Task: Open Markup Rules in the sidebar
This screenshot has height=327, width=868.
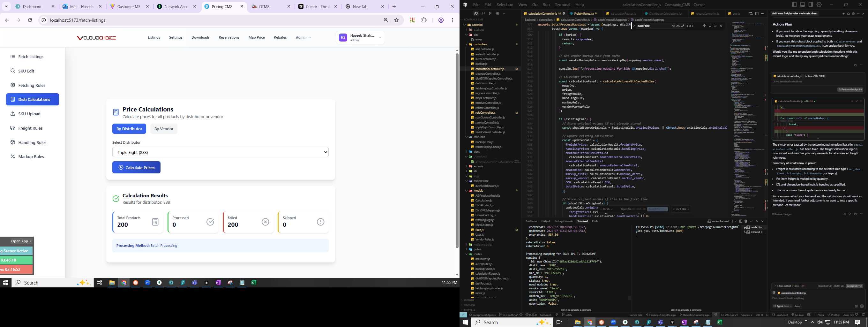Action: [32, 156]
